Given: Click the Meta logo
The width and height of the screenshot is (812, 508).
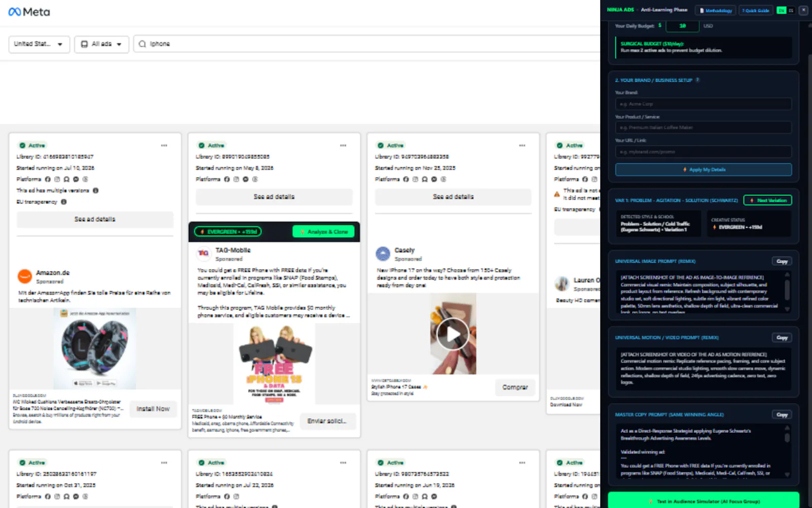Looking at the screenshot, I should [x=29, y=12].
